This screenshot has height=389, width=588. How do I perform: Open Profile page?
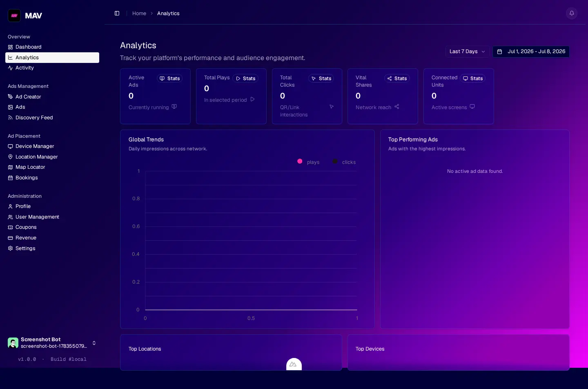[x=52, y=206]
